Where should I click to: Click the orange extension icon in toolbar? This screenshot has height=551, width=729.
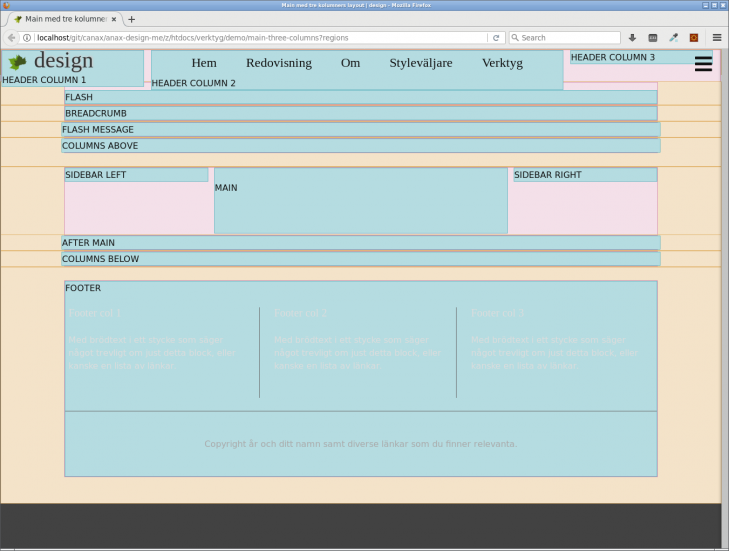[694, 38]
